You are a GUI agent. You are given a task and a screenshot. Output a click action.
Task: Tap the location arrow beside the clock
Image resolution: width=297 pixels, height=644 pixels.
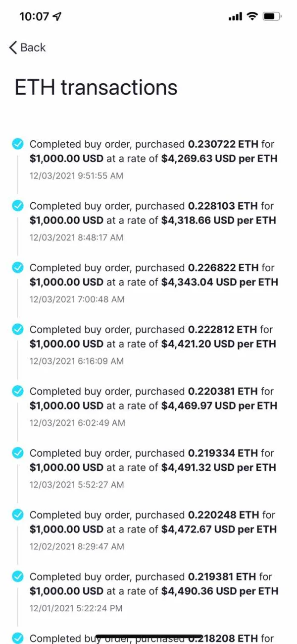[x=57, y=16]
